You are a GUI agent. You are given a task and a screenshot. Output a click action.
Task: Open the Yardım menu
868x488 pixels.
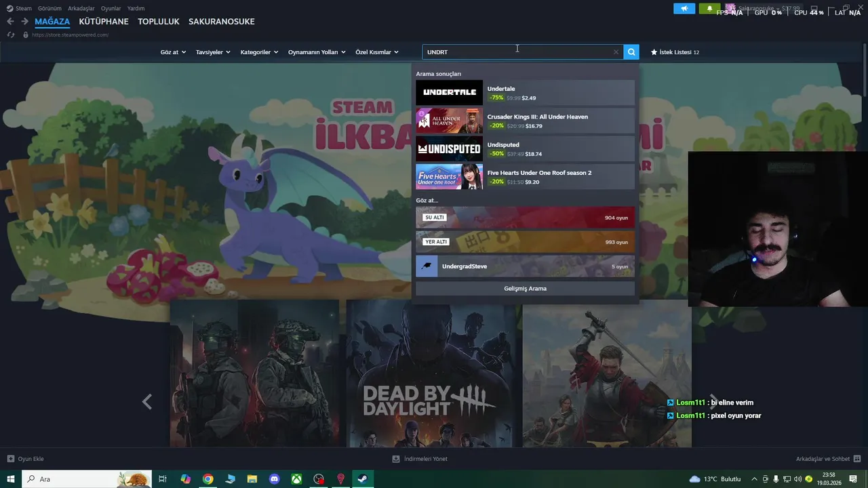pyautogui.click(x=136, y=8)
